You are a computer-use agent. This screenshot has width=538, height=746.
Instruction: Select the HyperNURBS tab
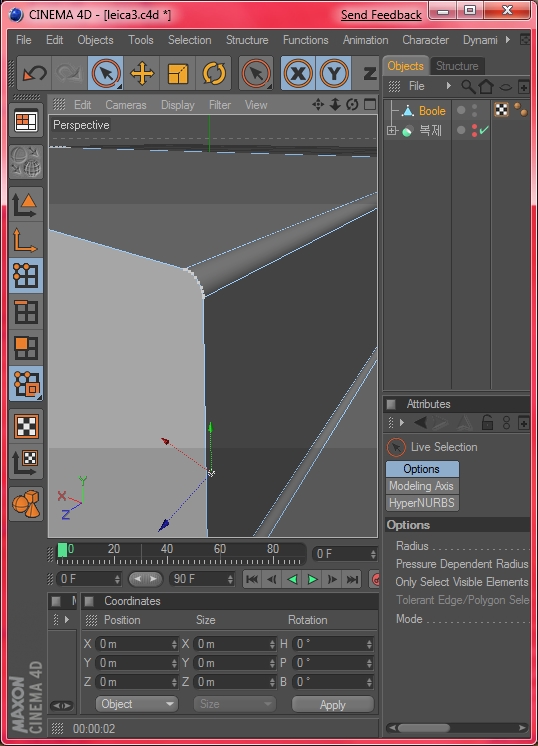(x=422, y=503)
